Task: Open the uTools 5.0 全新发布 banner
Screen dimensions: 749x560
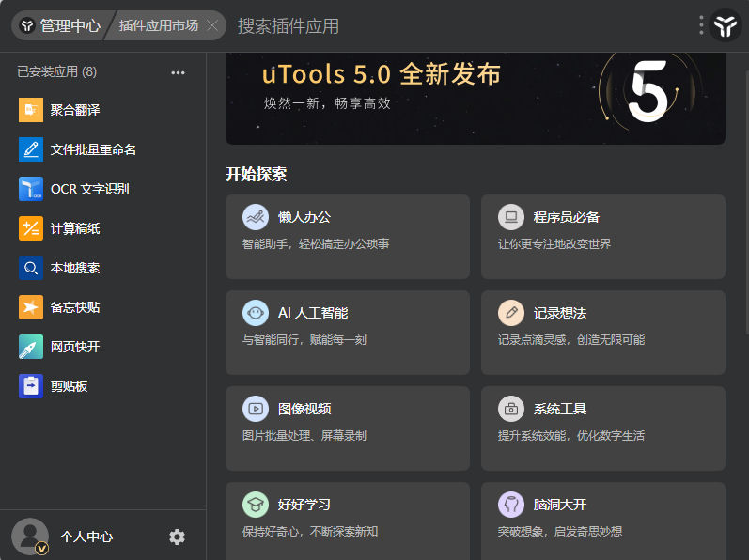Action: coord(476,99)
